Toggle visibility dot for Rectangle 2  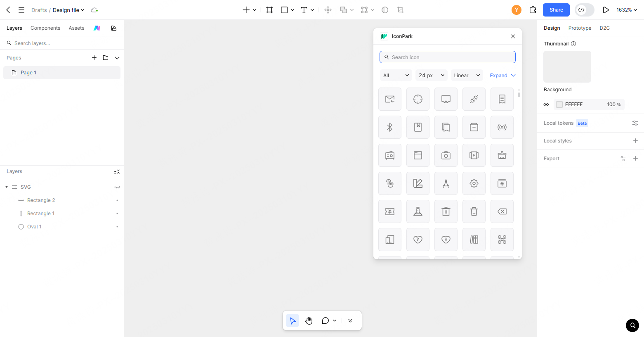(x=117, y=200)
